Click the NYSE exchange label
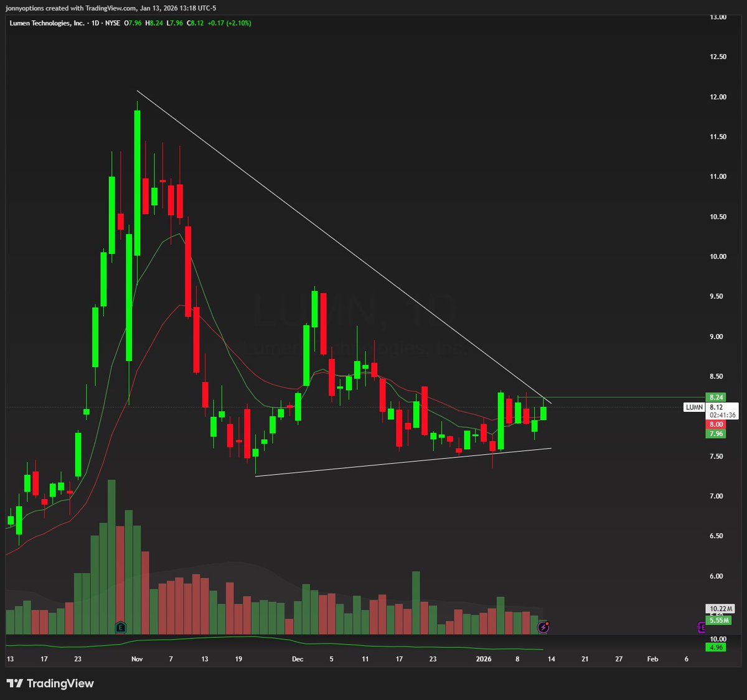The image size is (747, 700). tap(113, 23)
